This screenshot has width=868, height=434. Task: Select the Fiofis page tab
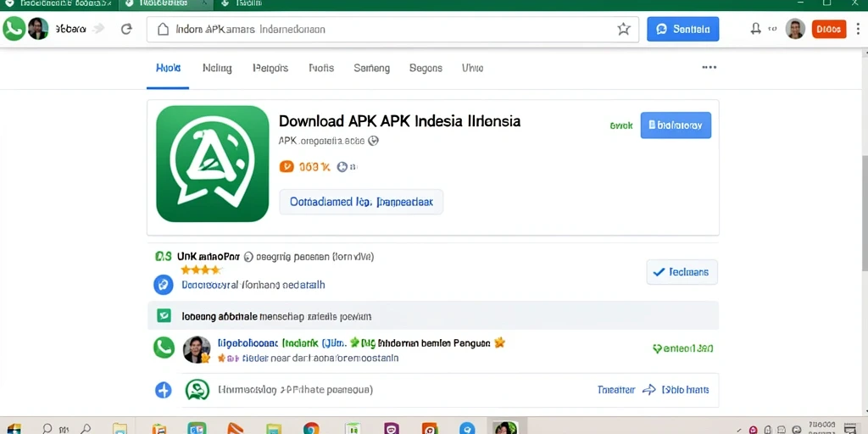click(x=321, y=68)
